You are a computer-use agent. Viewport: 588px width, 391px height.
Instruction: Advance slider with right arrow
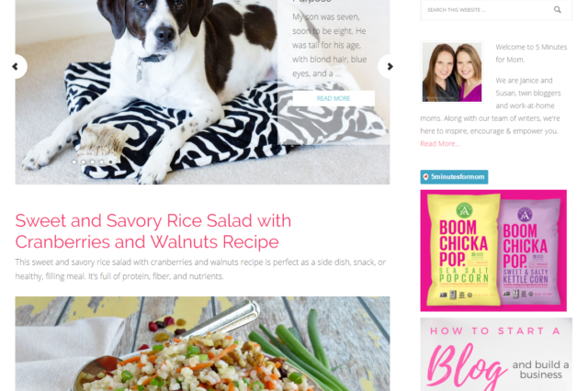(x=390, y=67)
